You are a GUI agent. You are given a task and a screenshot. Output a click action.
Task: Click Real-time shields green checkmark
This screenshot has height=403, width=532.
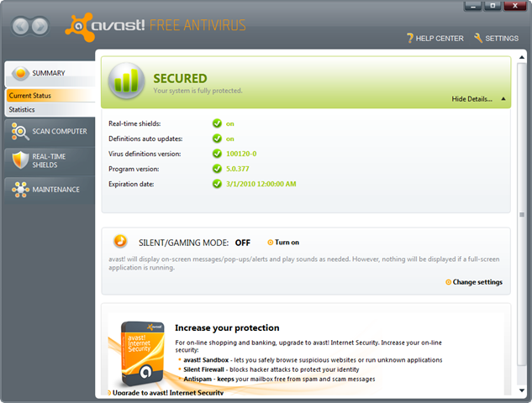point(217,123)
